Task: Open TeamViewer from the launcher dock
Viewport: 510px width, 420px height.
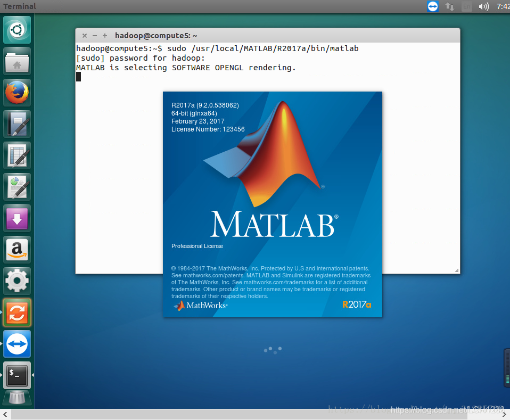Action: 17,344
